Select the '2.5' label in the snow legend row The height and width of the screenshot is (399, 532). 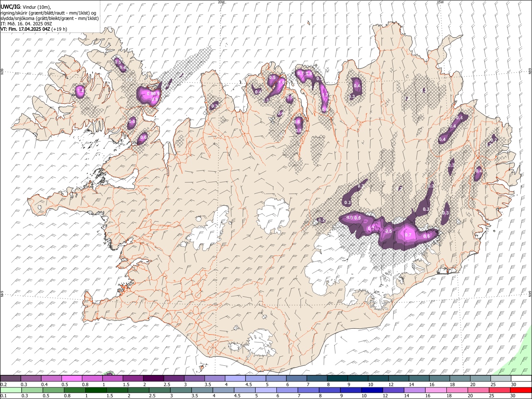(167, 384)
